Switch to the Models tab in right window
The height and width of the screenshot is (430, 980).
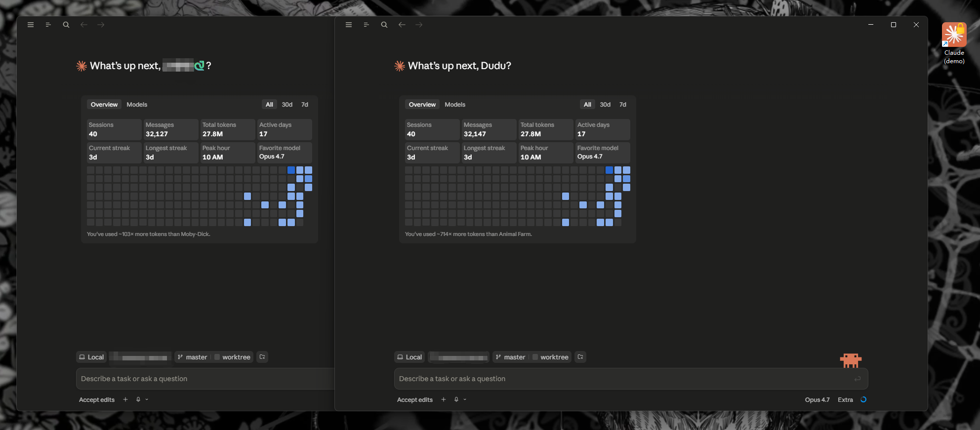pyautogui.click(x=455, y=104)
